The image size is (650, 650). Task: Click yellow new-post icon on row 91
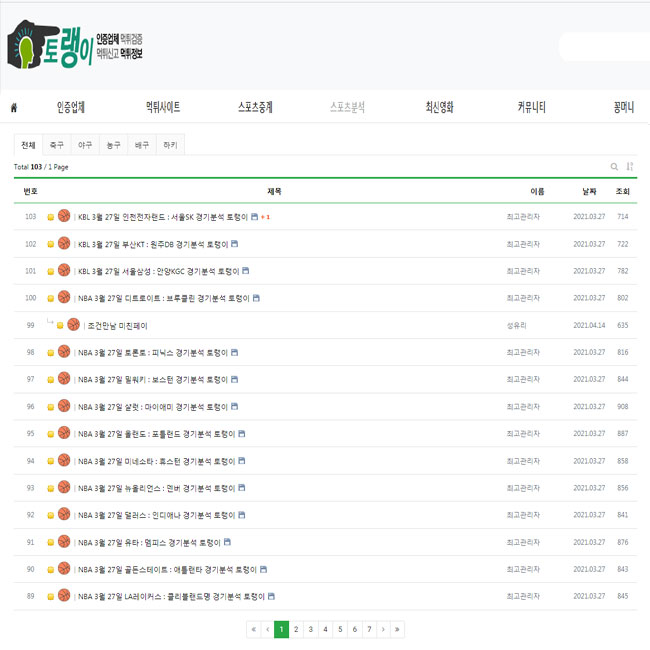(x=51, y=542)
